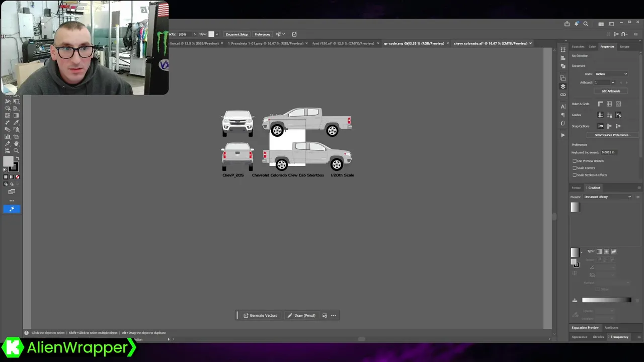Open more options on contextual task bar
Image resolution: width=644 pixels, height=362 pixels.
point(333,315)
